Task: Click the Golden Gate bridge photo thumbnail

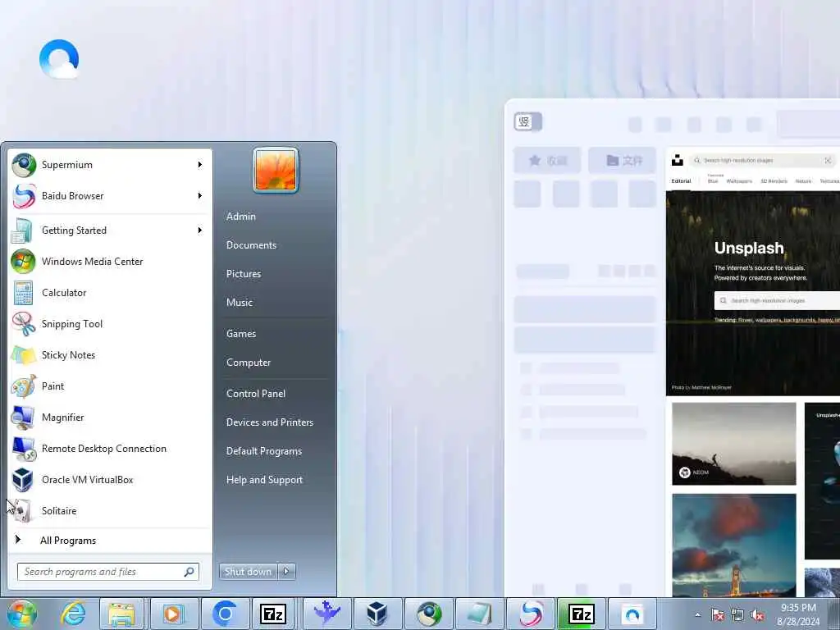Action: pos(734,546)
